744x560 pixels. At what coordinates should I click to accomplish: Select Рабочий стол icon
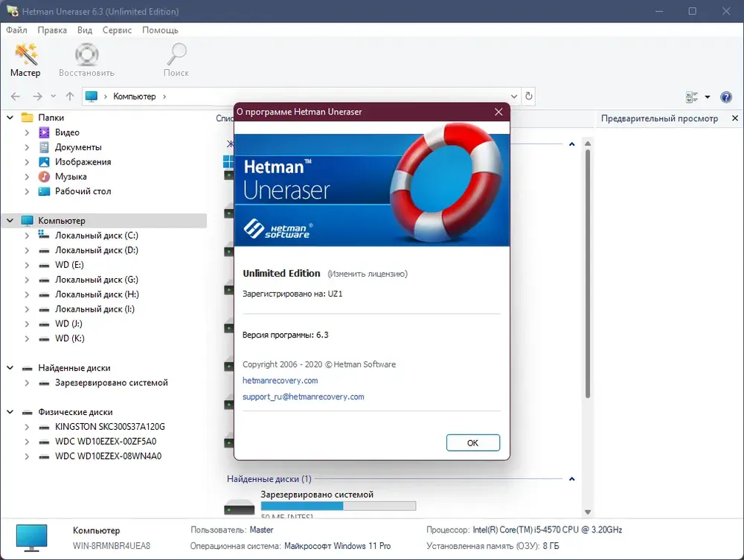pos(44,191)
